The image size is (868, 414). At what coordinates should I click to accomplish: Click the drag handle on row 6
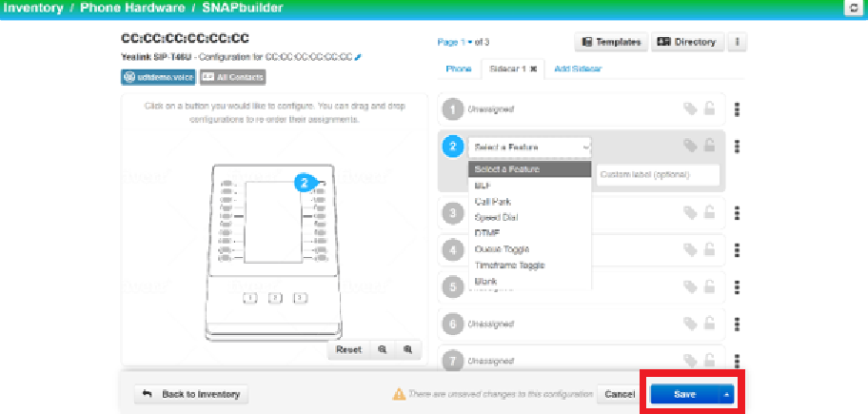737,325
